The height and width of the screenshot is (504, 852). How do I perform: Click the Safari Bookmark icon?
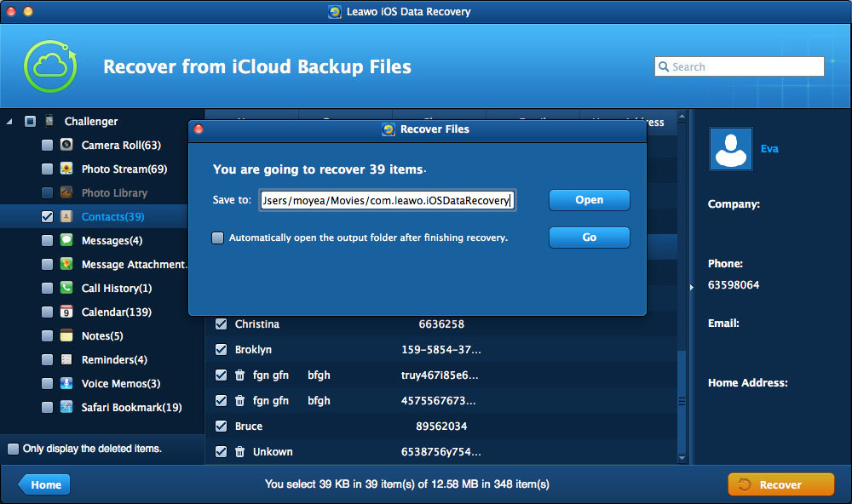point(66,408)
